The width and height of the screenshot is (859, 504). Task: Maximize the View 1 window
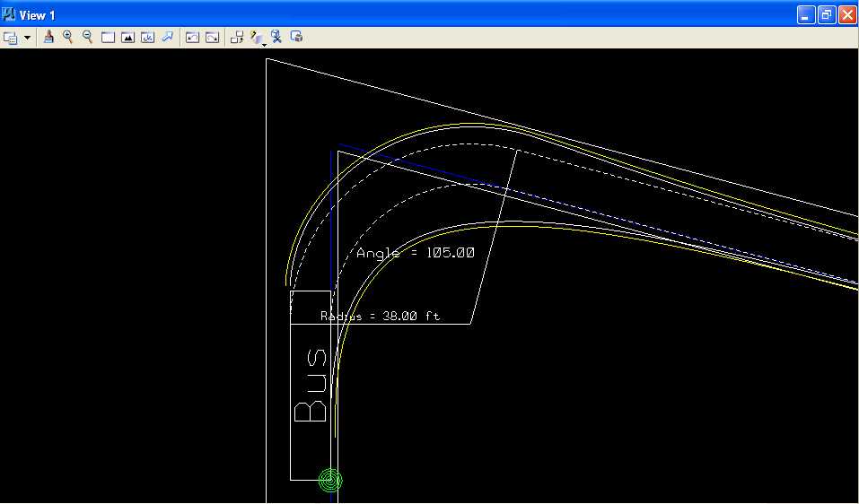(x=826, y=15)
